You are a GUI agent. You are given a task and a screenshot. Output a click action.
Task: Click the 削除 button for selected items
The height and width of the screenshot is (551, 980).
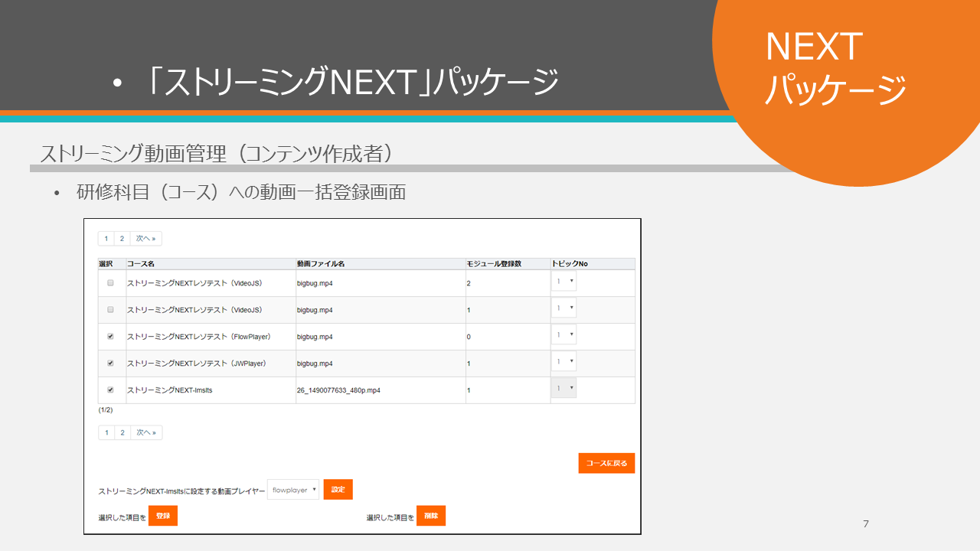431,517
